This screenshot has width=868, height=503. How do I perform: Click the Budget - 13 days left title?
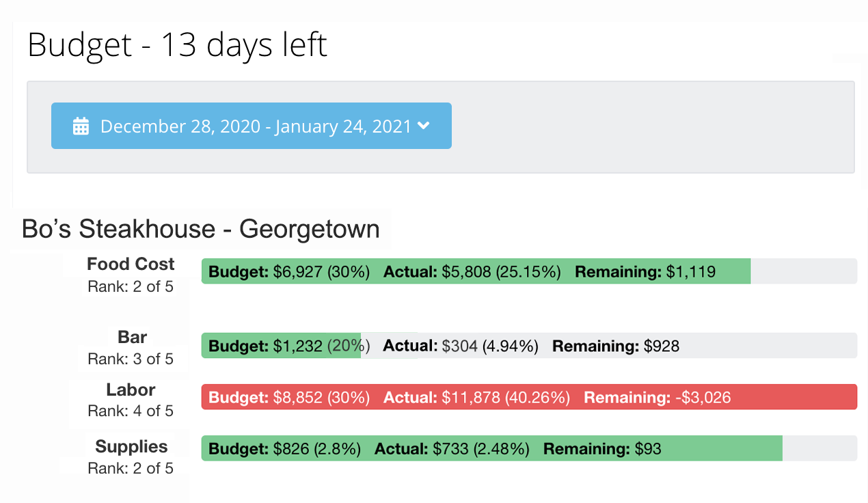coord(177,45)
